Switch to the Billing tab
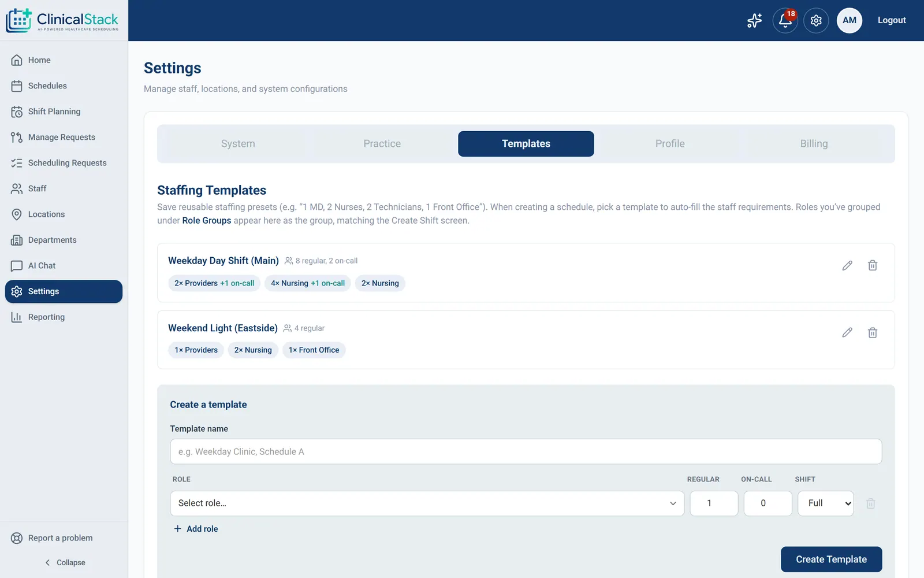 coord(814,144)
